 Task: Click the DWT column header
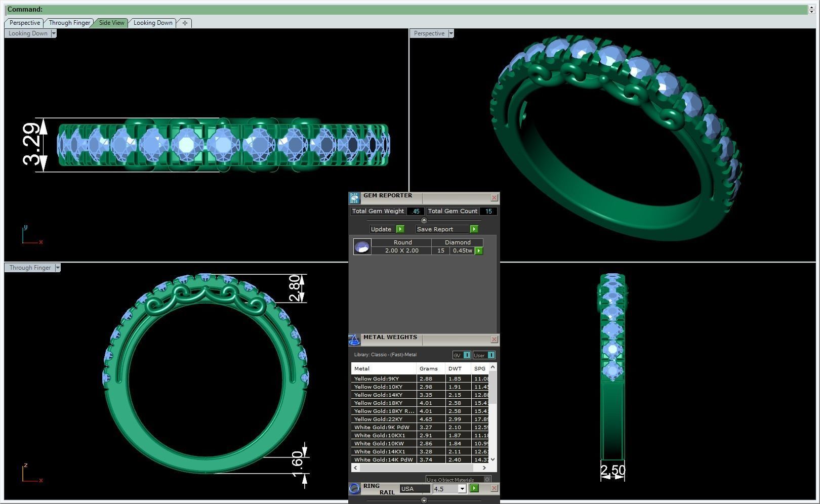tap(458, 368)
